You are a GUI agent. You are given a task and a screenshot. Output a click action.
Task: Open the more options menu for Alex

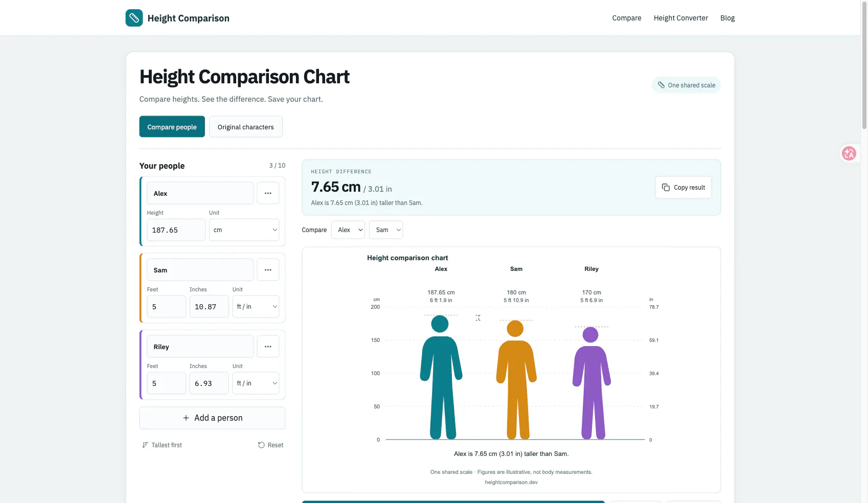pyautogui.click(x=268, y=193)
